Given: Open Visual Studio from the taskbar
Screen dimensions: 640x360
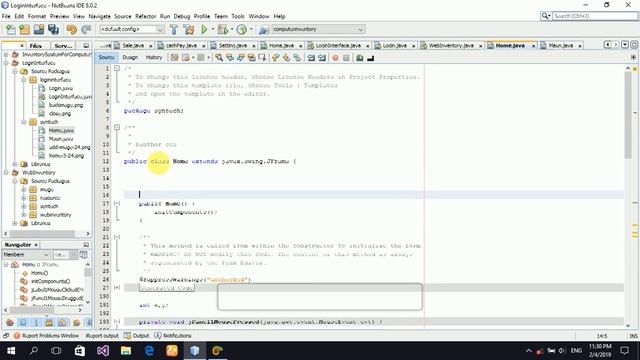Looking at the screenshot, I should 103,351.
